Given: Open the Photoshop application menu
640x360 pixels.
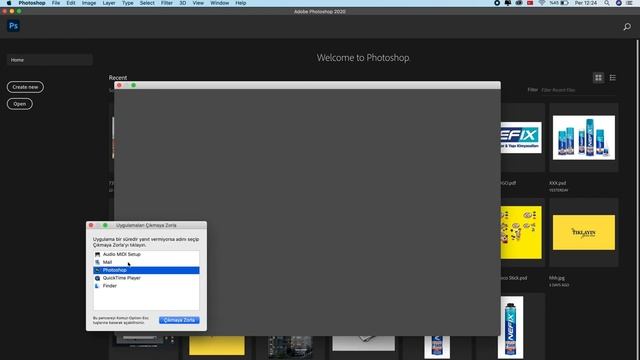Looking at the screenshot, I should click(x=32, y=3).
